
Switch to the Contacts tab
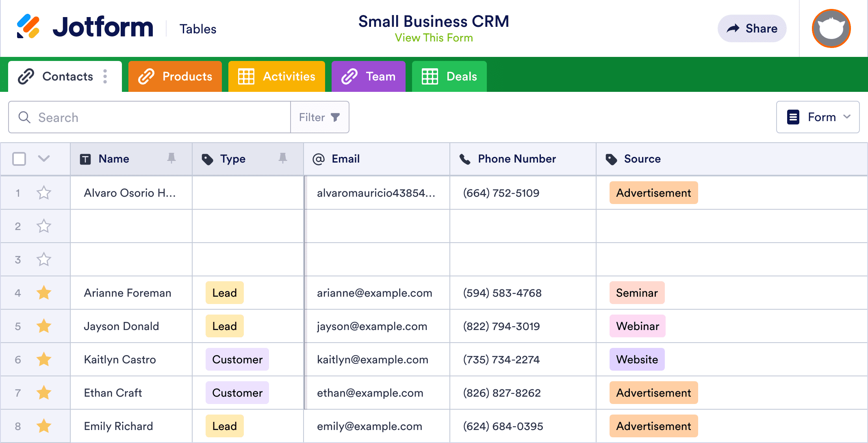(65, 76)
